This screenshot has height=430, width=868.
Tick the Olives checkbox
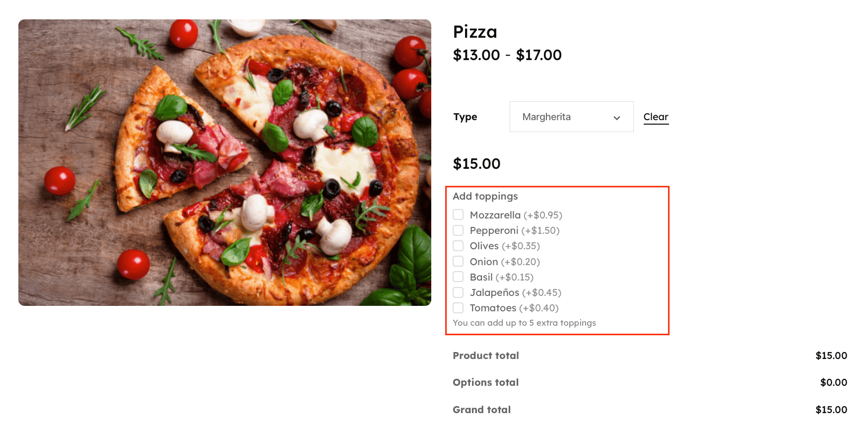(458, 246)
